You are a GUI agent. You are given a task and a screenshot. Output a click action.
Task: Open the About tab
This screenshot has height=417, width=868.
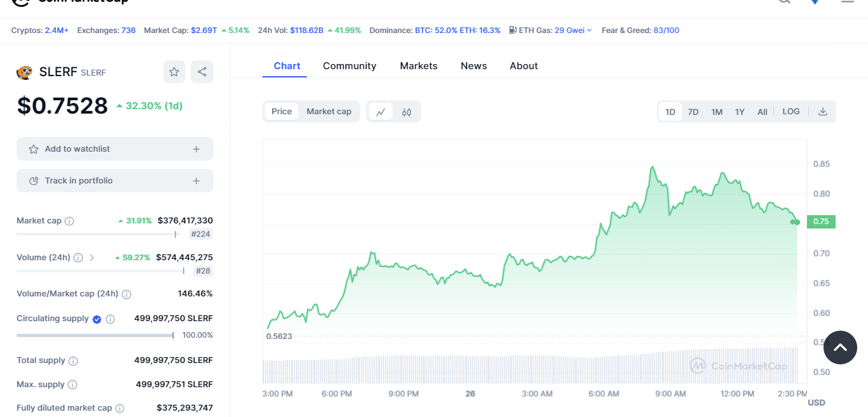click(524, 66)
